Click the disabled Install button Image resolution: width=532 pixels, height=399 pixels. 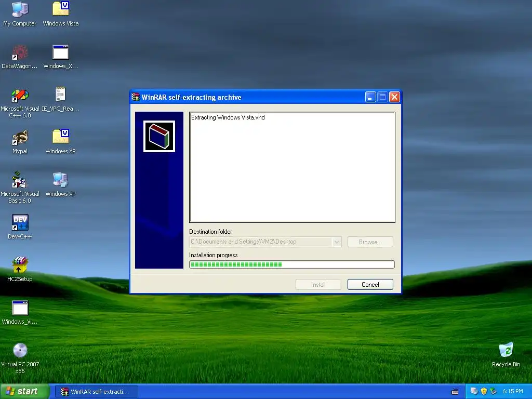[x=318, y=285]
